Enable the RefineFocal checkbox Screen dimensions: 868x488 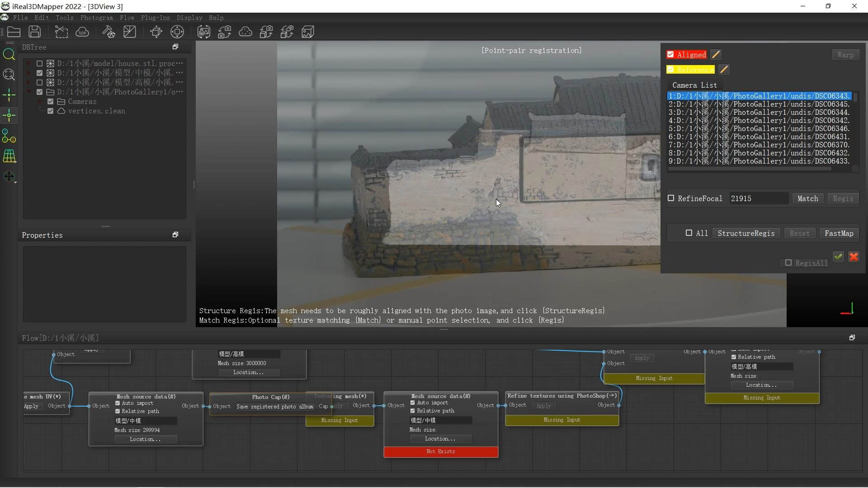[671, 198]
